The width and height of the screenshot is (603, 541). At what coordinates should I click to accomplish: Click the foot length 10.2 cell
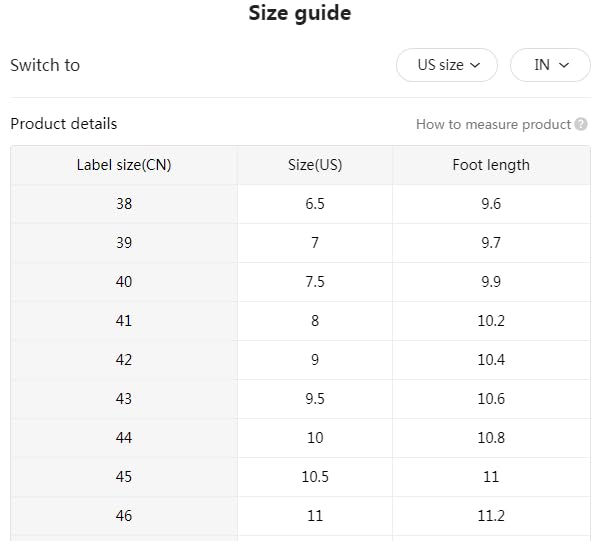click(x=491, y=321)
